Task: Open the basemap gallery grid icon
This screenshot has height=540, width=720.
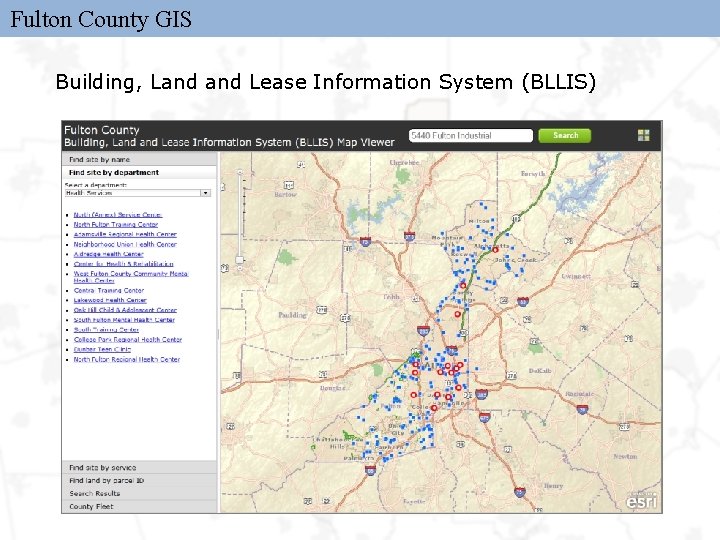Action: (644, 135)
